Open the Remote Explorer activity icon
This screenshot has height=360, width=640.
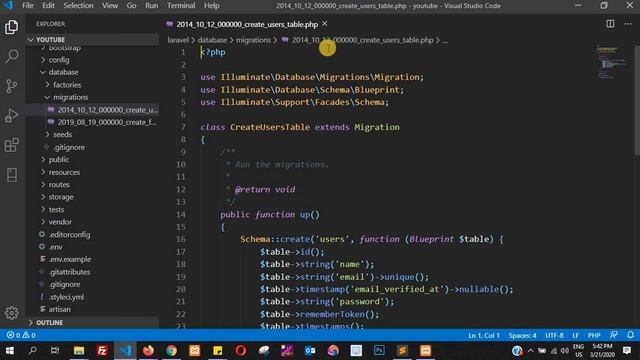pyautogui.click(x=11, y=175)
